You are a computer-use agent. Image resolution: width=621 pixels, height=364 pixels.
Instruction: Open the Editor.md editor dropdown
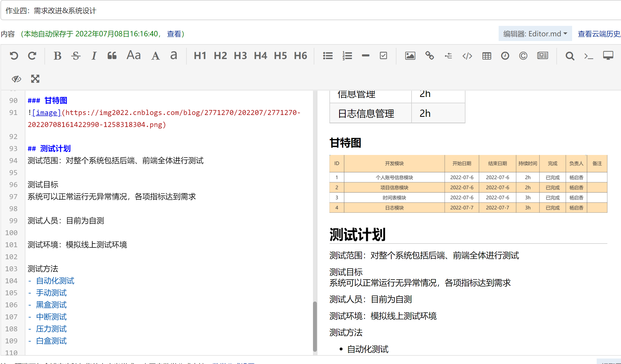(x=535, y=34)
